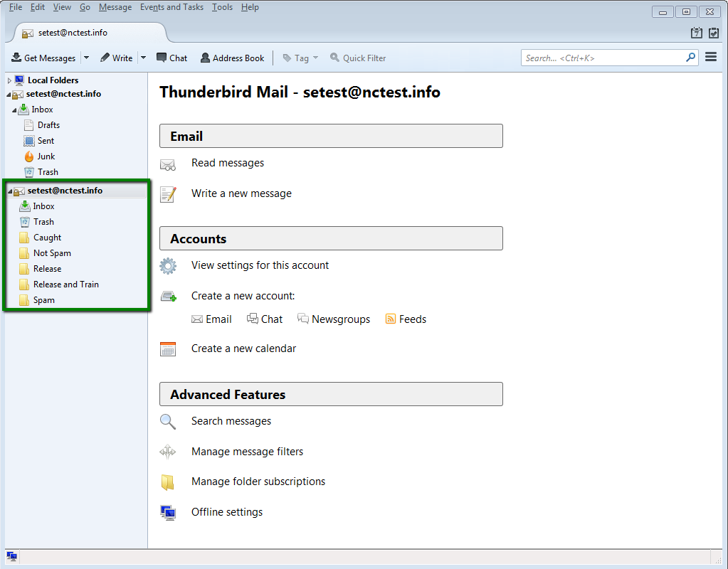Collapse the second setest@nctest.info account
Viewport: 728px width, 569px height.
tap(10, 191)
